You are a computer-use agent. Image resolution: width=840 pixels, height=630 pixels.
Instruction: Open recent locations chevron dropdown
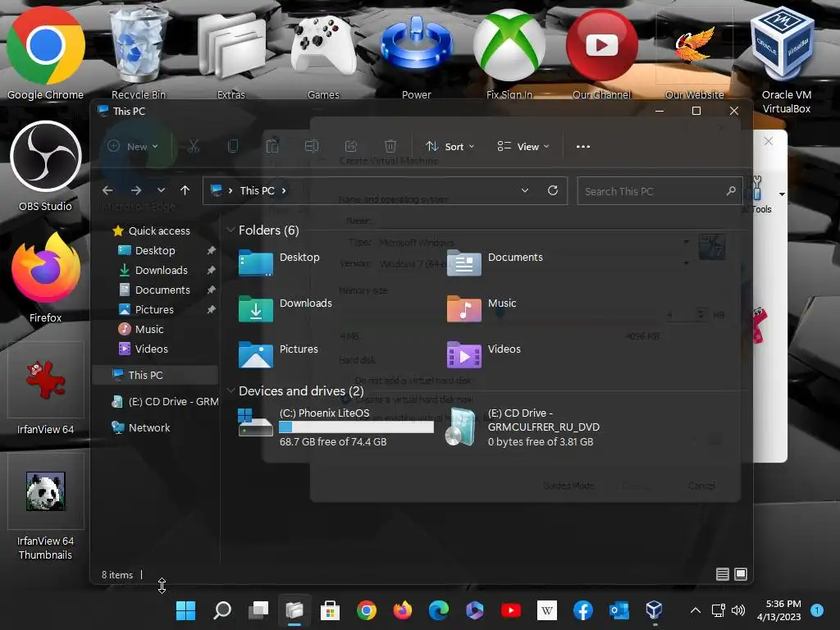(x=161, y=190)
